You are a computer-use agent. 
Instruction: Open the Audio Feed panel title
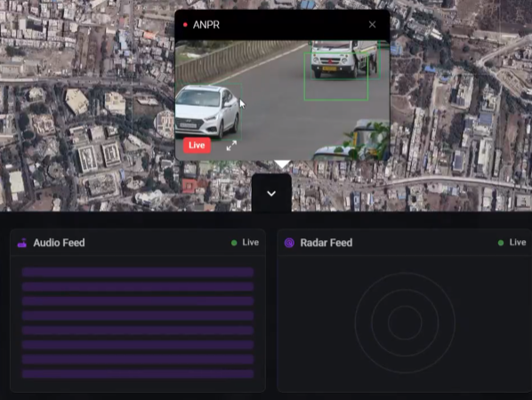click(x=59, y=243)
